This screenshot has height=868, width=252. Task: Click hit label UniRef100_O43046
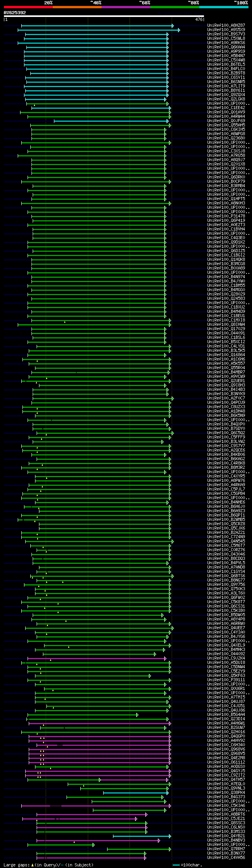pyautogui.click(x=226, y=554)
